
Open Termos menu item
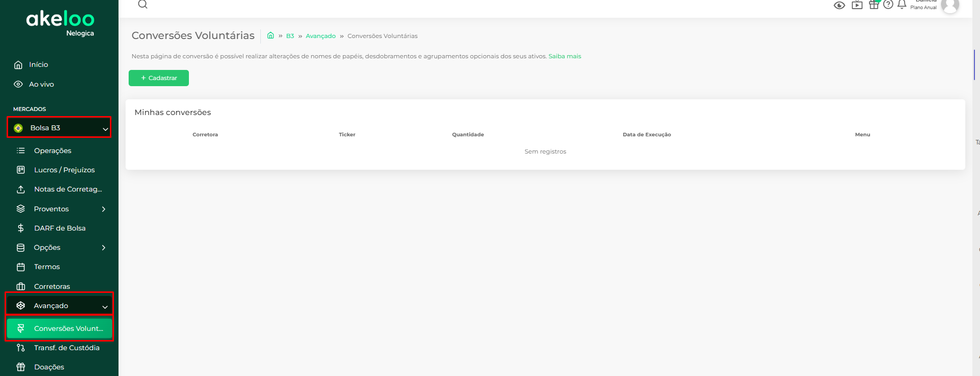(47, 267)
